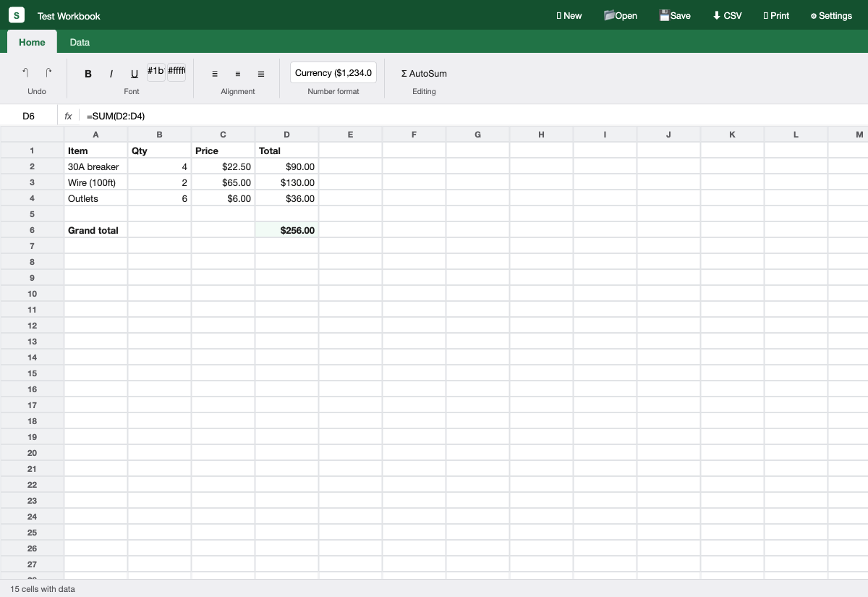Select row 1 header
The image size is (868, 597).
pos(32,151)
